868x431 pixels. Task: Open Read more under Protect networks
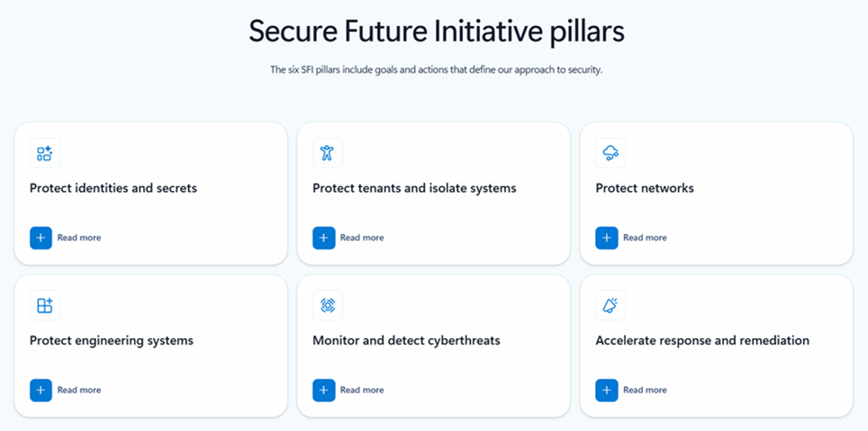pyautogui.click(x=645, y=238)
